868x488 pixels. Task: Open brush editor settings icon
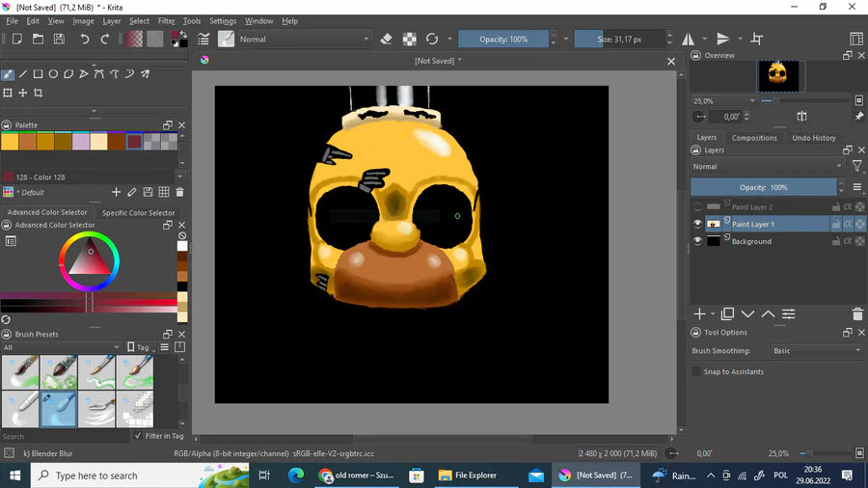click(x=203, y=39)
